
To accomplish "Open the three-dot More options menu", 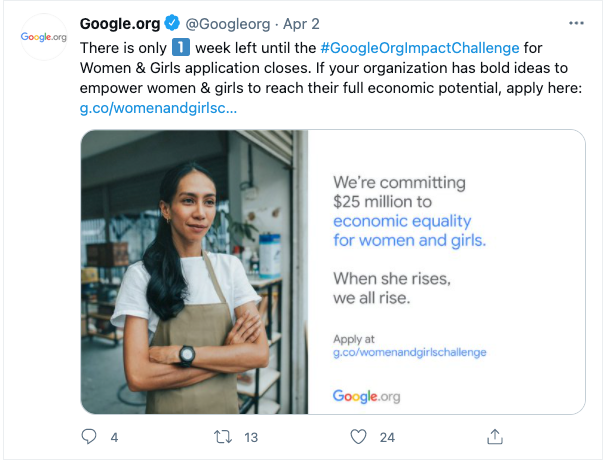I will [576, 22].
